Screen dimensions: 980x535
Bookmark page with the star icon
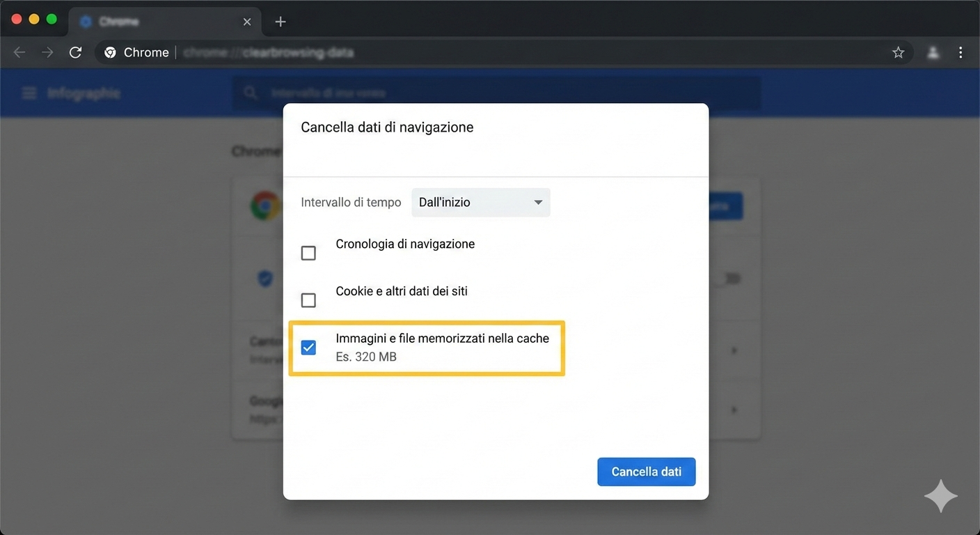[899, 52]
